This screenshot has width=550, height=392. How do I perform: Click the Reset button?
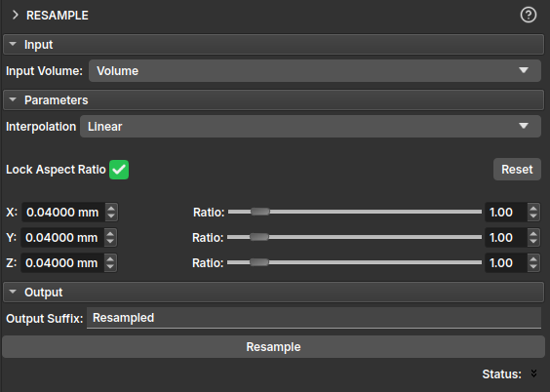pyautogui.click(x=517, y=170)
